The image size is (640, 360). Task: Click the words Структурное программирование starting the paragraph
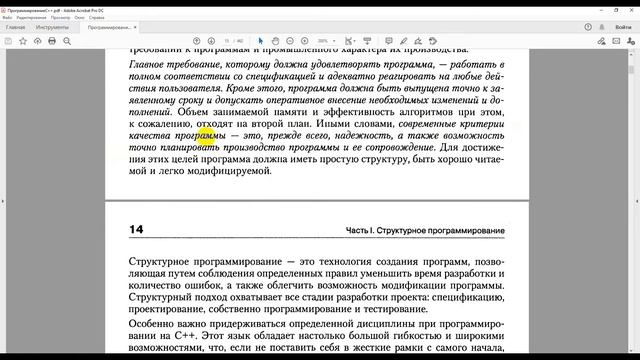[x=205, y=262]
